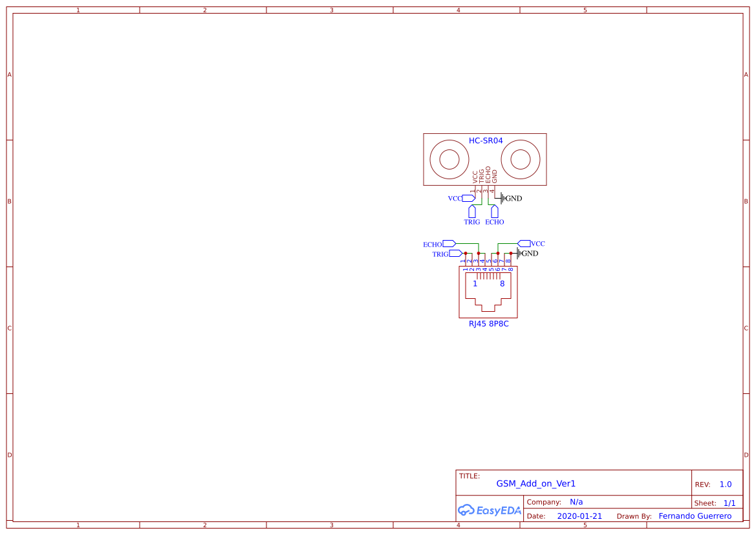756x535 pixels.
Task: Select the left transducer circle of HC-SR04
Action: pos(449,158)
